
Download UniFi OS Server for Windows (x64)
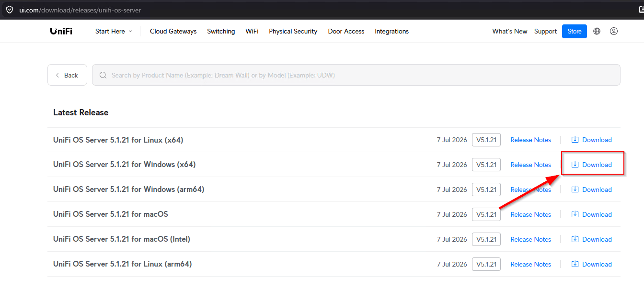pos(592,165)
